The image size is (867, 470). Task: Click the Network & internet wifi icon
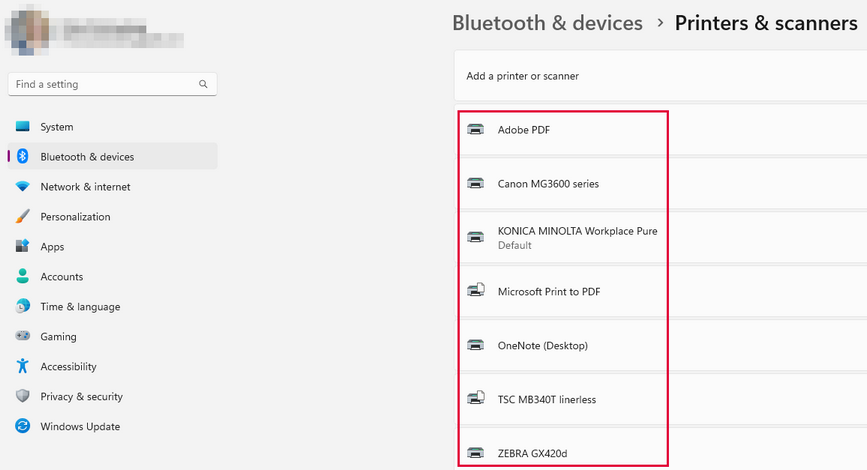(23, 186)
